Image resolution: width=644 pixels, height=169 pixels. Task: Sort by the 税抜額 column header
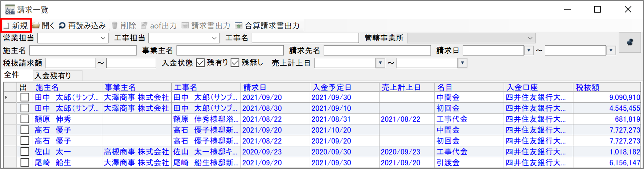tap(587, 87)
